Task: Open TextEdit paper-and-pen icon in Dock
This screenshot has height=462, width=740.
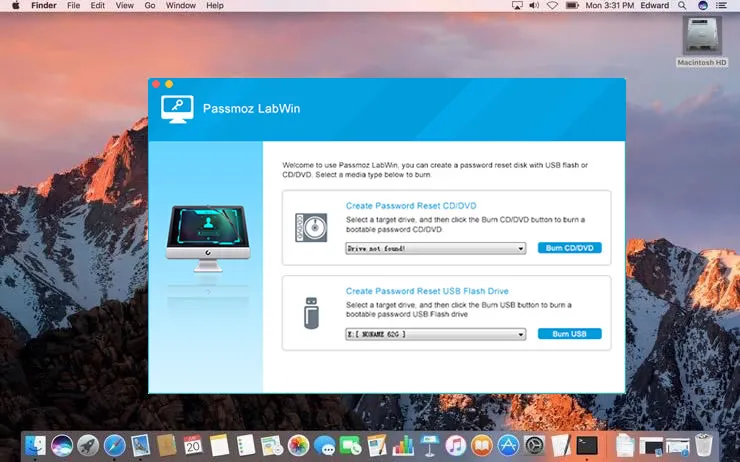Action: point(561,445)
